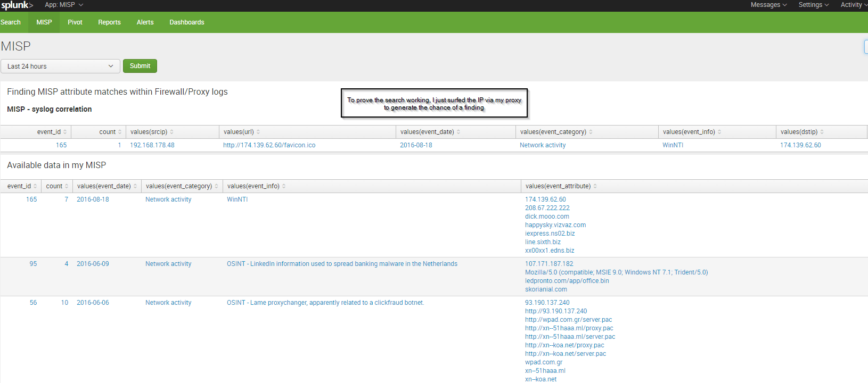Click event id 165 in correlation table

tap(61, 145)
